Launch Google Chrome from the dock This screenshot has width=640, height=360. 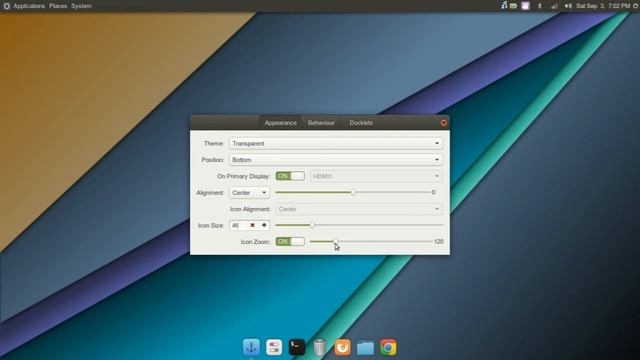pos(388,347)
